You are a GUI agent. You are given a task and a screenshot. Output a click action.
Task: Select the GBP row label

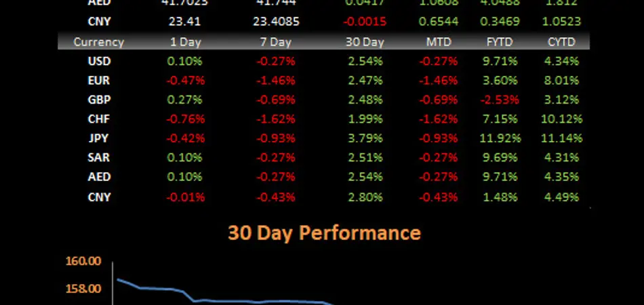[x=99, y=100]
